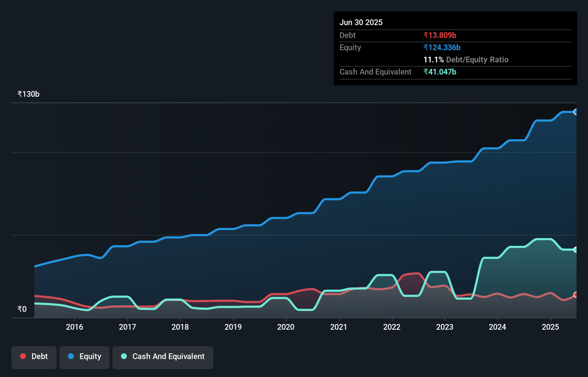Click the ₹13.809b Debt value link
The height and width of the screenshot is (377, 588).
tap(440, 35)
